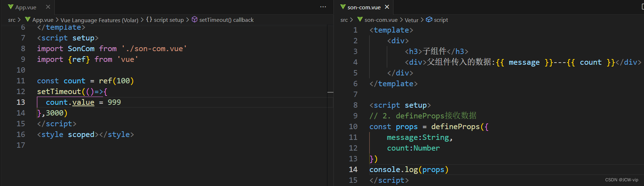The width and height of the screenshot is (644, 186).
Task: Open the son-com.vue editor tab
Action: click(364, 7)
